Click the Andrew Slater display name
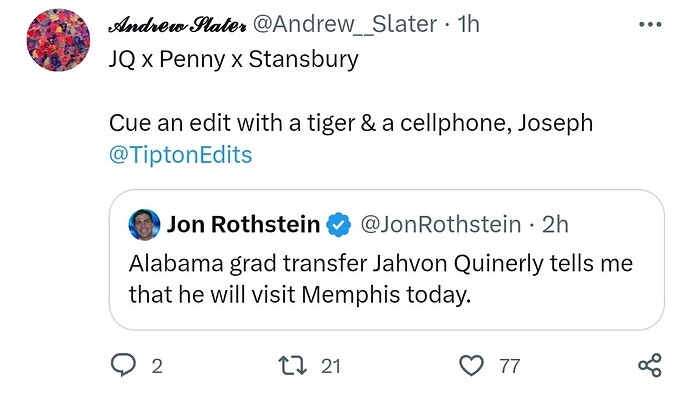Viewport: 690px width, 394px height. coord(178,25)
